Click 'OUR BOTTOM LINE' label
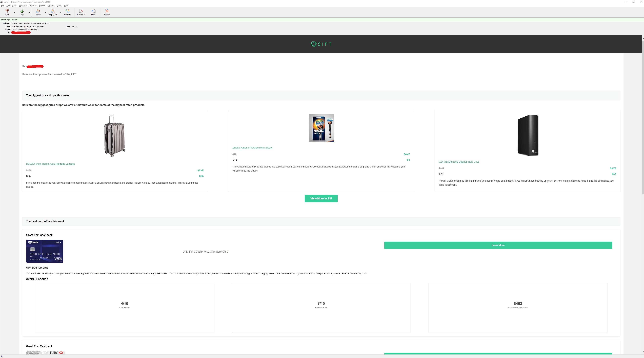This screenshot has height=358, width=644. pos(37,268)
